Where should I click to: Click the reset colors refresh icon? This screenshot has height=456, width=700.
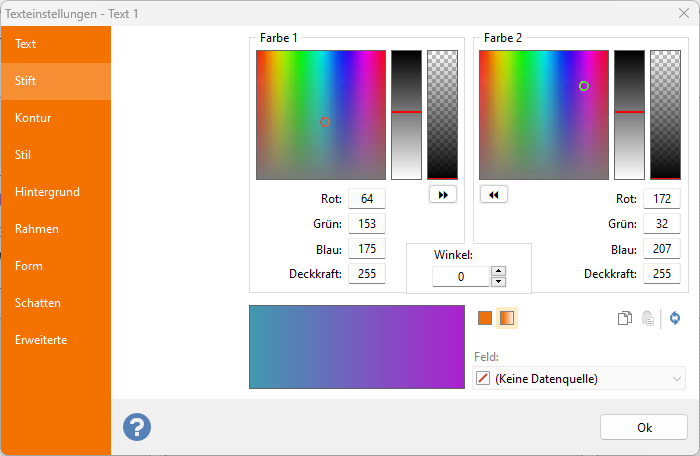[x=675, y=318]
